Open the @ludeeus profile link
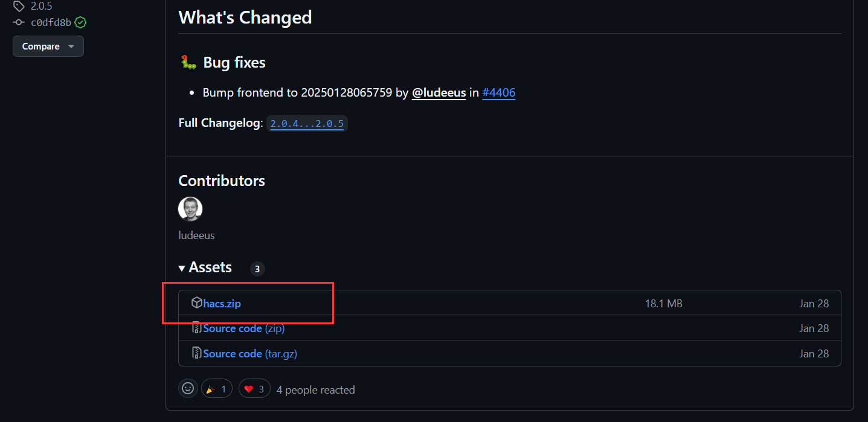This screenshot has height=422, width=868. (439, 93)
